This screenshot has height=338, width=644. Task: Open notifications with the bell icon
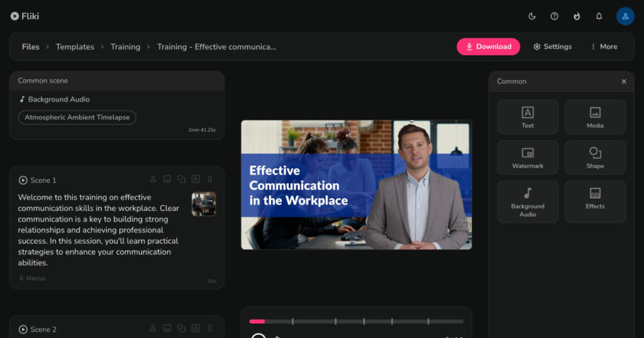click(x=599, y=16)
